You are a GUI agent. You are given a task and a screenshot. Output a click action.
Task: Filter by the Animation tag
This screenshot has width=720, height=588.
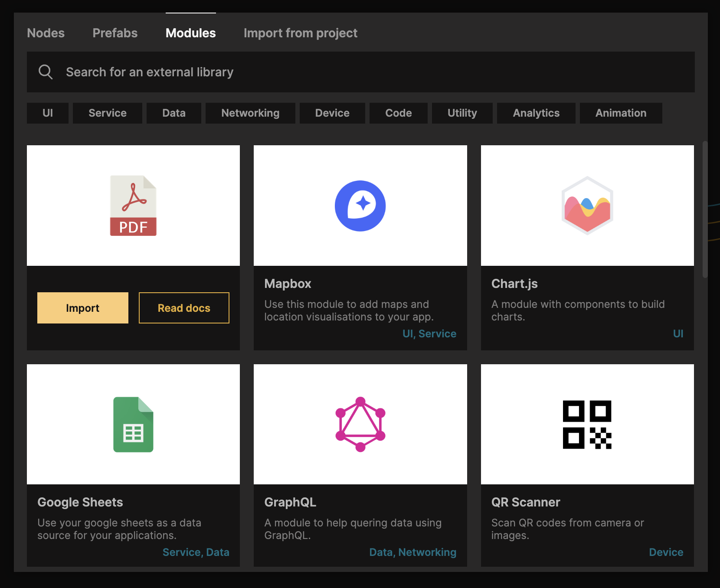click(621, 113)
